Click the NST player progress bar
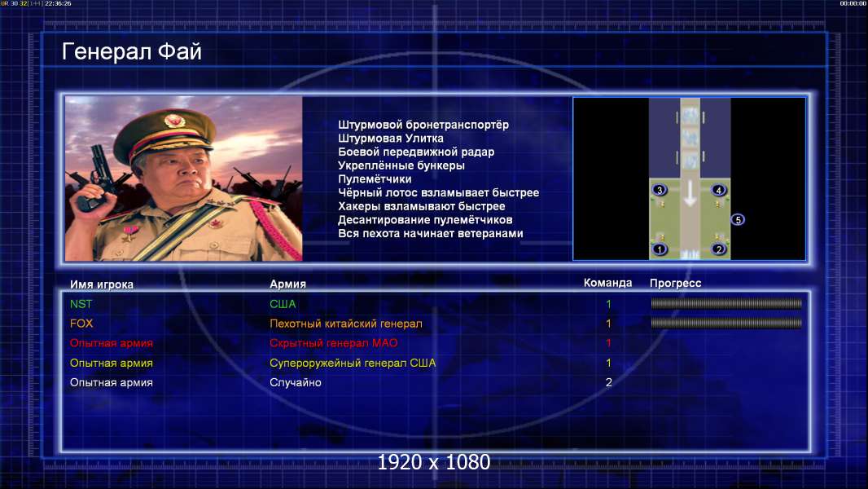 726,303
